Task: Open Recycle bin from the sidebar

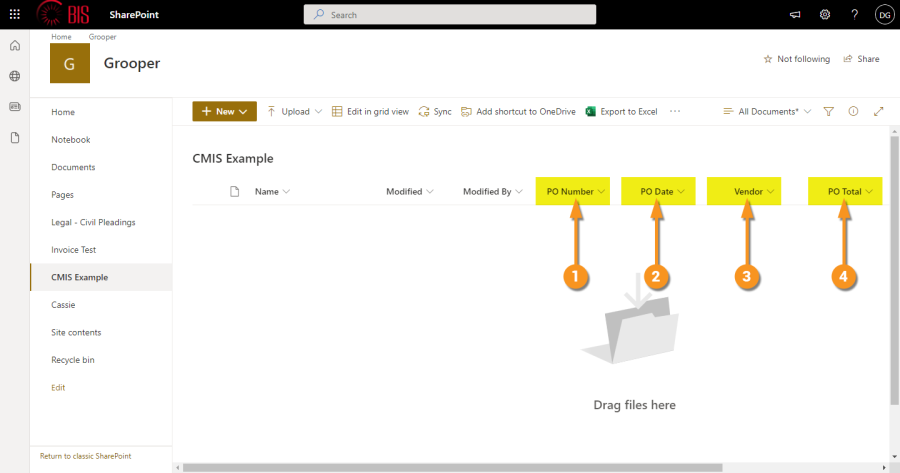Action: click(73, 360)
